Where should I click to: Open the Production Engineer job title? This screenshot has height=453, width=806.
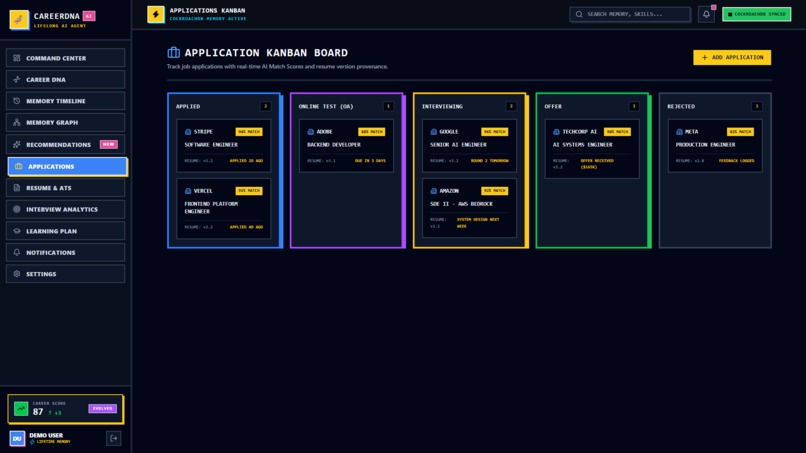706,144
